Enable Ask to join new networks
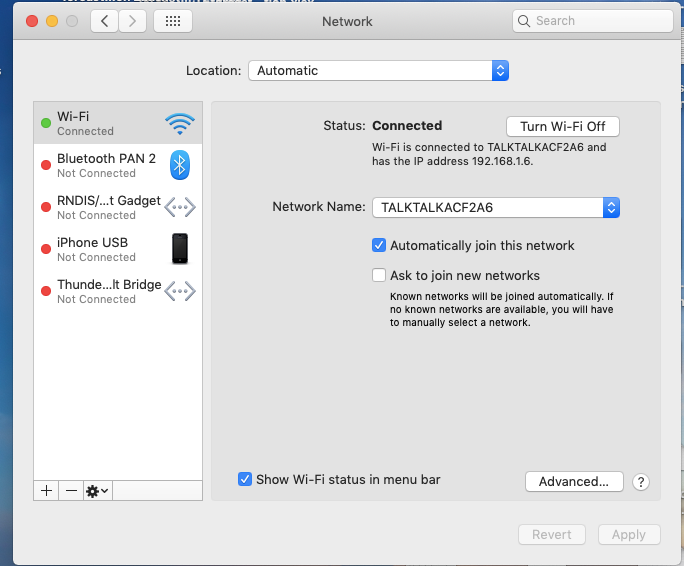This screenshot has height=566, width=684. pyautogui.click(x=379, y=275)
